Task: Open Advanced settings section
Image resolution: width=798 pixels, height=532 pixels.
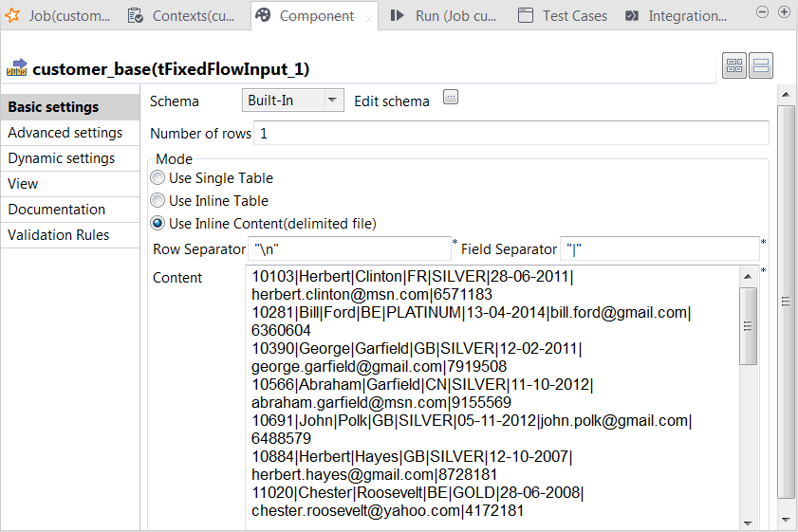Action: coord(65,133)
